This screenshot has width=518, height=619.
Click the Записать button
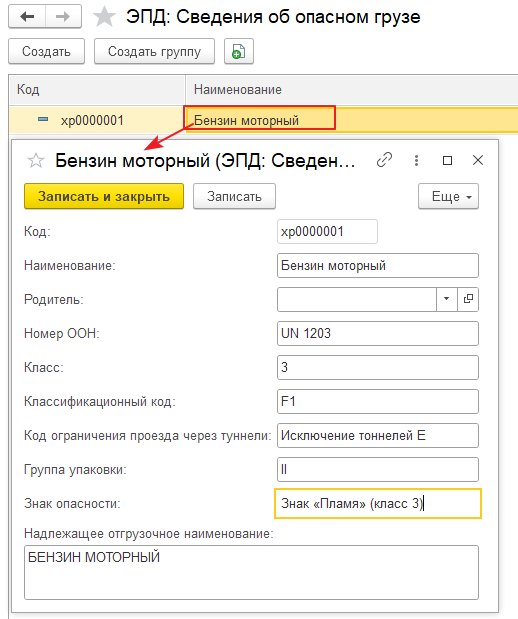[x=234, y=196]
